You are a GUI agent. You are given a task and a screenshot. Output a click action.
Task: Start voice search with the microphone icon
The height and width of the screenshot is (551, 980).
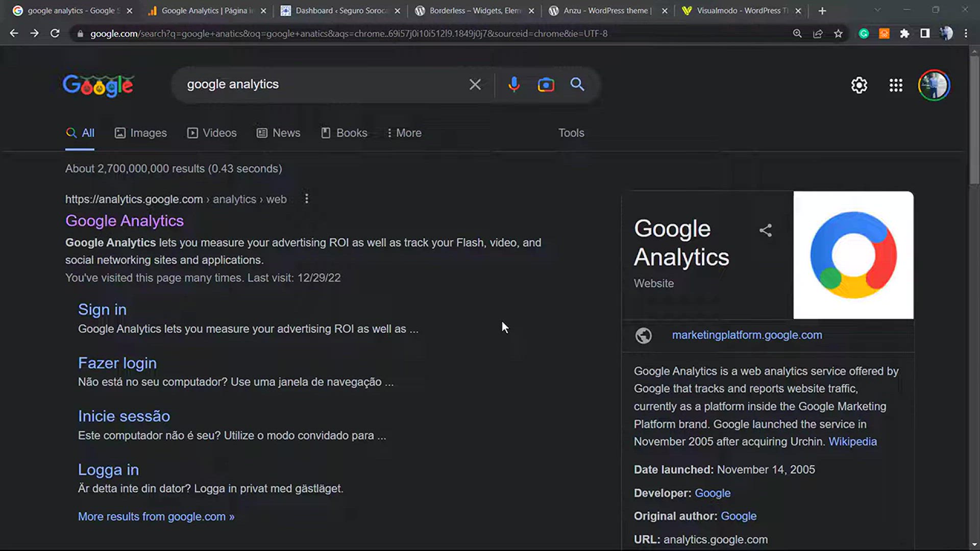click(514, 84)
